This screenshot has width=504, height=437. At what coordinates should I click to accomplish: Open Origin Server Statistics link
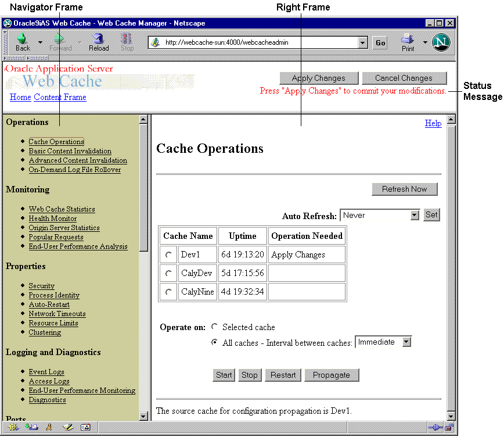click(x=64, y=228)
